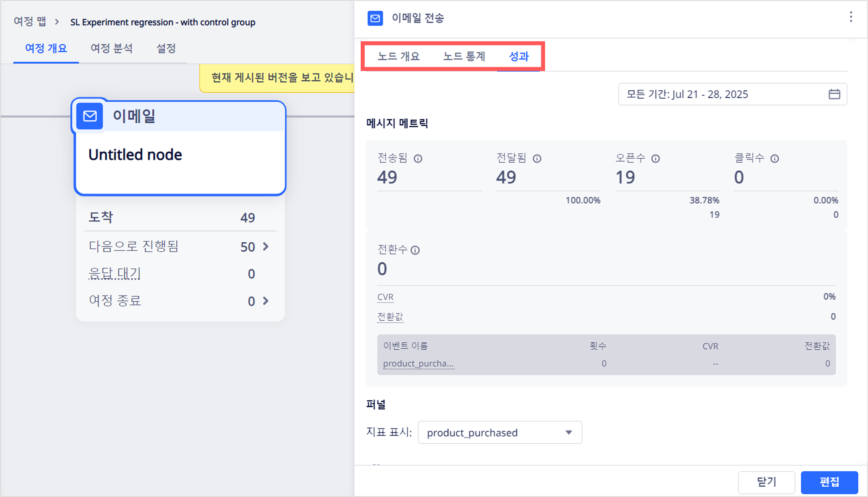This screenshot has width=868, height=497.
Task: Show info for 전달됨 metric
Action: click(x=537, y=158)
